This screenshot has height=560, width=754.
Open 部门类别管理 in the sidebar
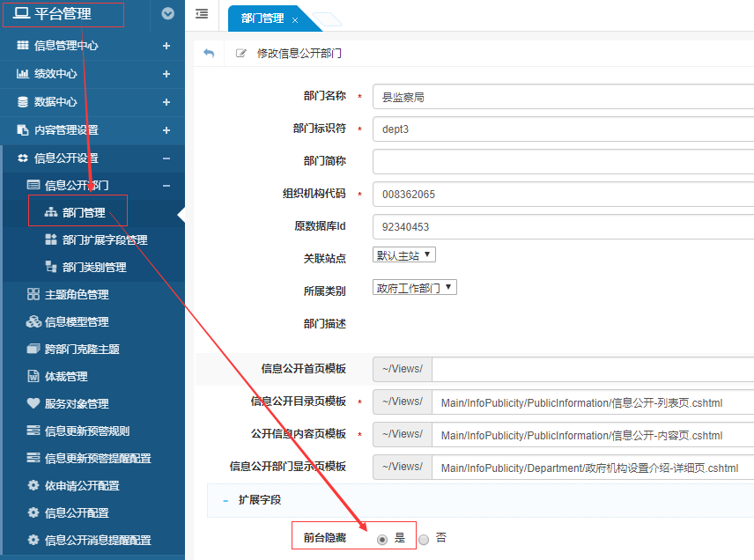pyautogui.click(x=93, y=268)
